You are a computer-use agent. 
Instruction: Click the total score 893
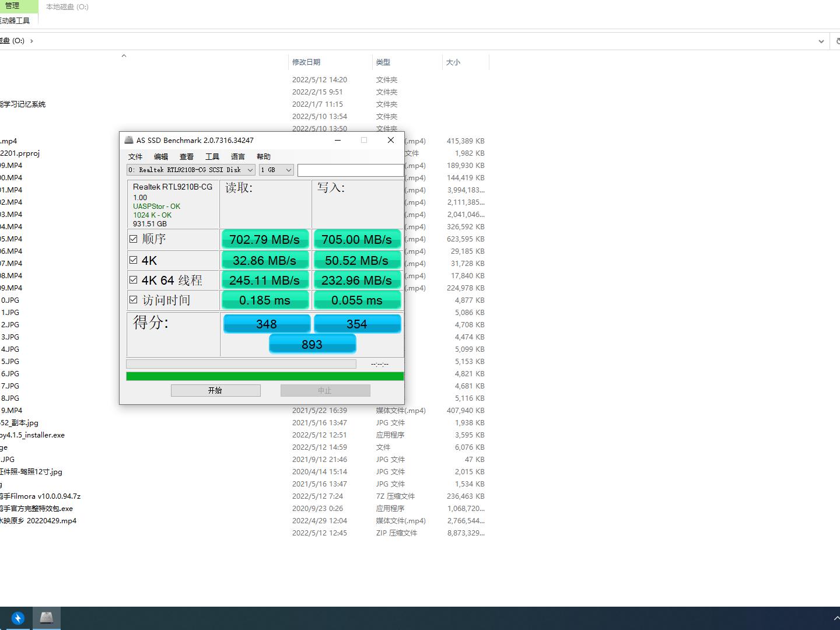click(312, 344)
